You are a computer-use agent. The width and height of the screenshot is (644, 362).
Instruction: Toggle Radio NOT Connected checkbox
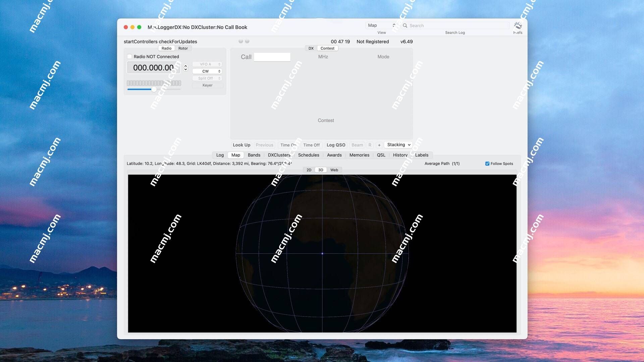click(x=129, y=57)
